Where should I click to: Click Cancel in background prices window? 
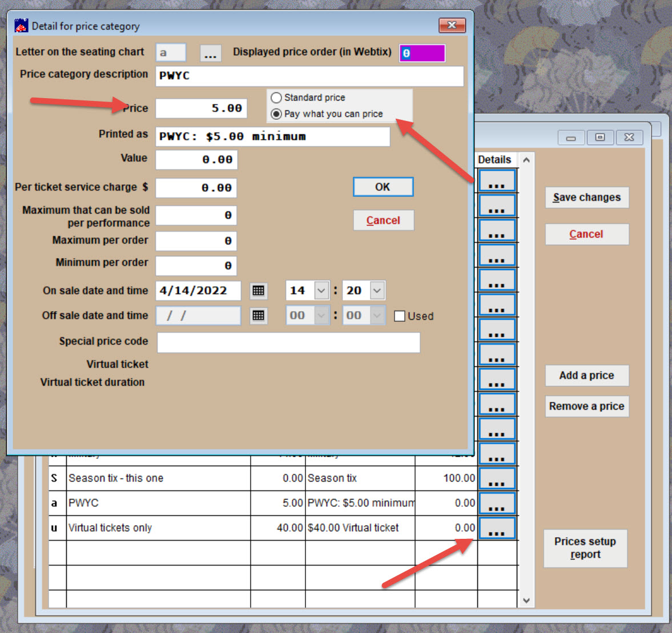click(587, 234)
